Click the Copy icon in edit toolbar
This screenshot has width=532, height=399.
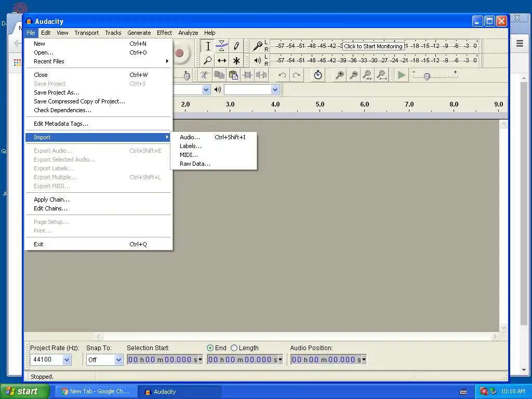tap(219, 75)
